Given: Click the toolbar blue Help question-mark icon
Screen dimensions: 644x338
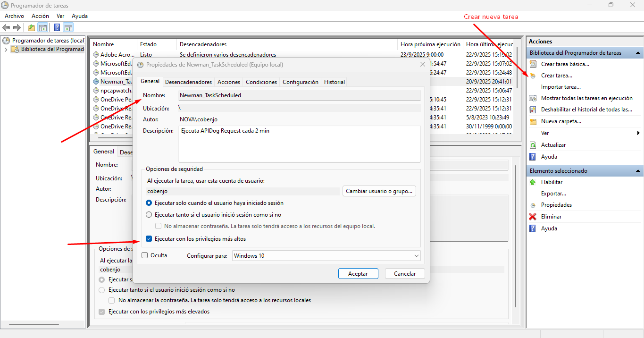Looking at the screenshot, I should point(57,27).
